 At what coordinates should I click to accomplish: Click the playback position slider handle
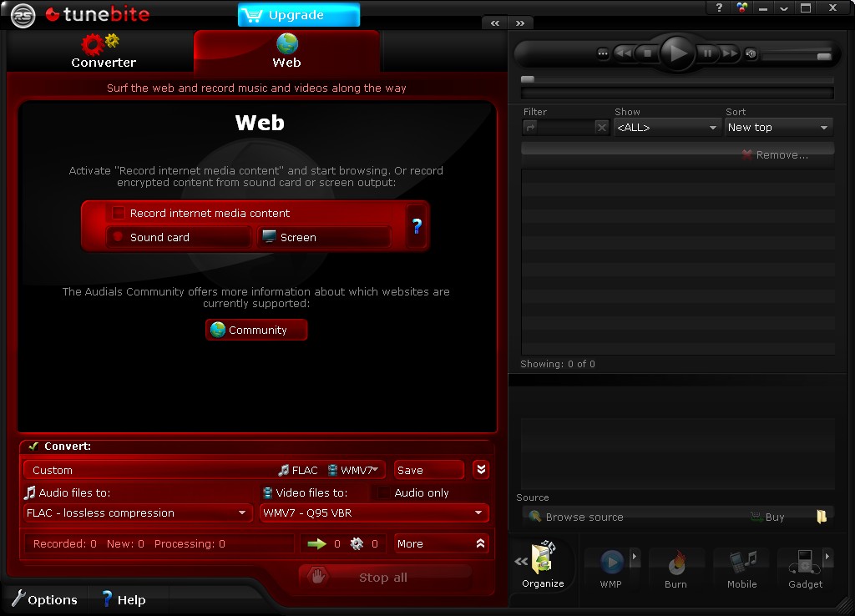pyautogui.click(x=528, y=79)
